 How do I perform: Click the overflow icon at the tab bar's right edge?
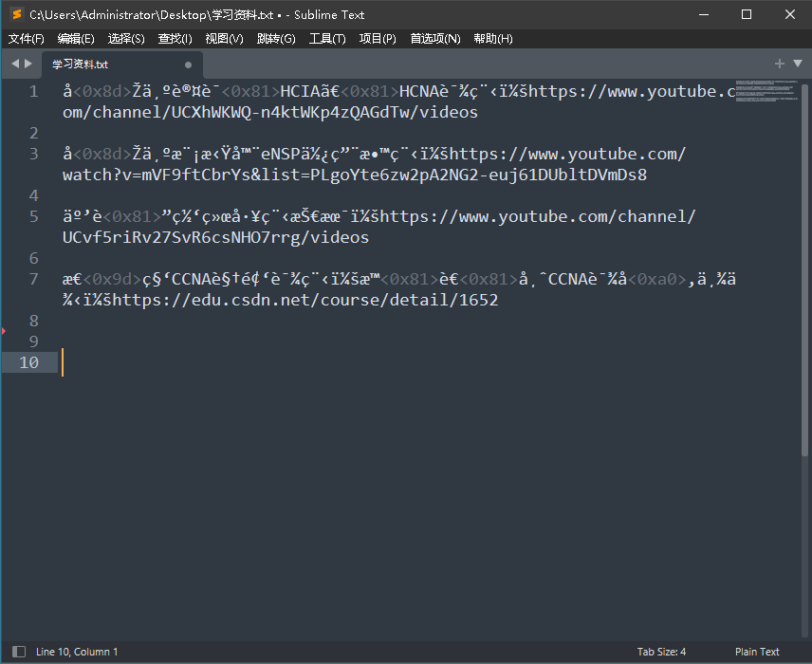click(797, 65)
